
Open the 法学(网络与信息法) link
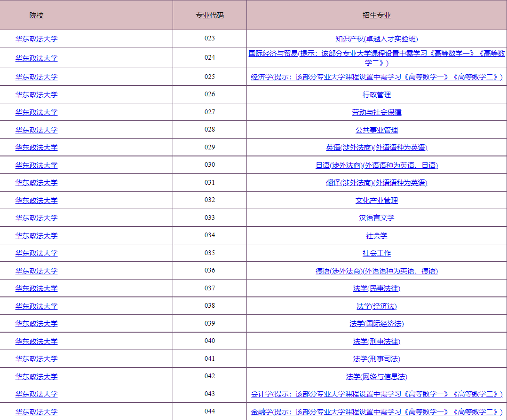coord(376,376)
